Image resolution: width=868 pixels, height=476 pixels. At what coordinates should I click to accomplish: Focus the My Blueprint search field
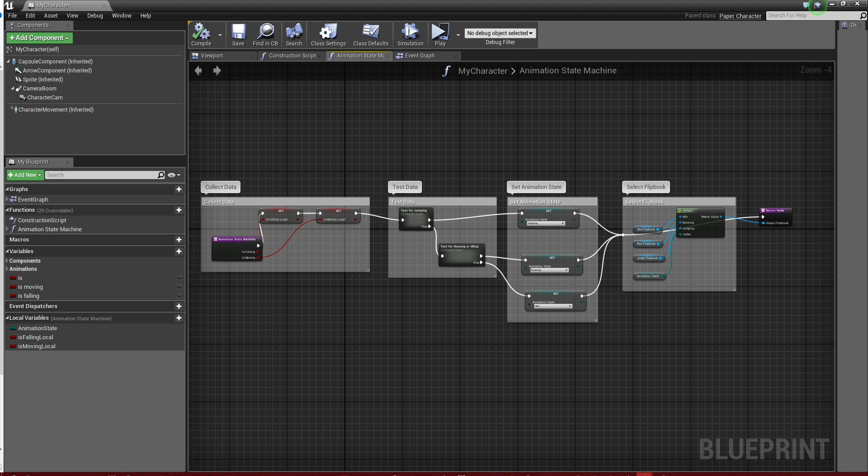101,175
